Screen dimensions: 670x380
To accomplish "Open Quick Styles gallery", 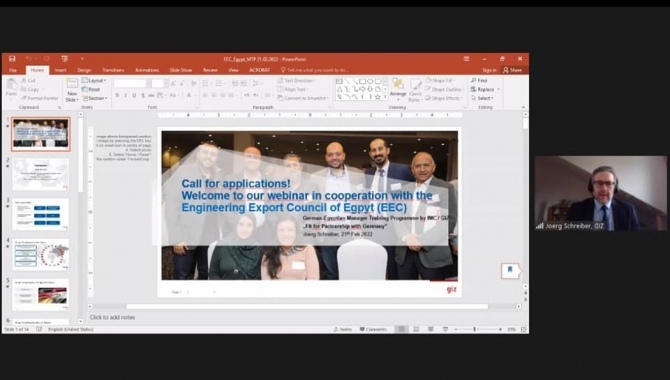I will coord(415,91).
